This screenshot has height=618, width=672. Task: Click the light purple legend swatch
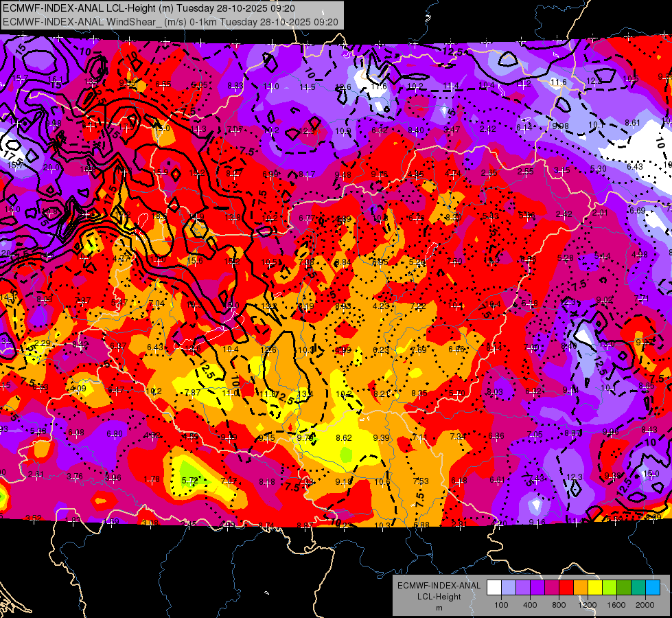tap(523, 588)
